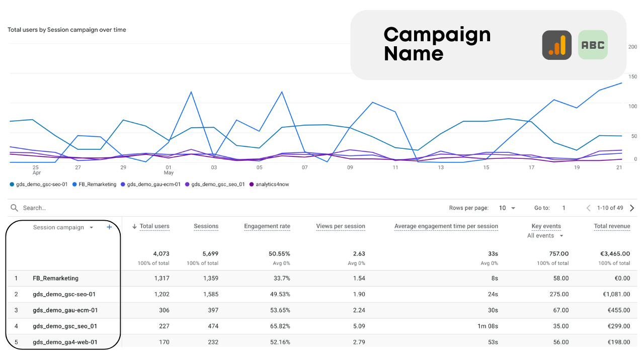
Task: Go to the next page via right chevron
Action: pos(633,208)
